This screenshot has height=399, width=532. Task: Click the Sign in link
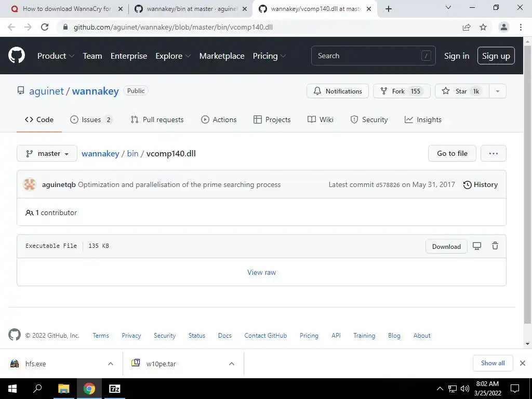click(457, 56)
